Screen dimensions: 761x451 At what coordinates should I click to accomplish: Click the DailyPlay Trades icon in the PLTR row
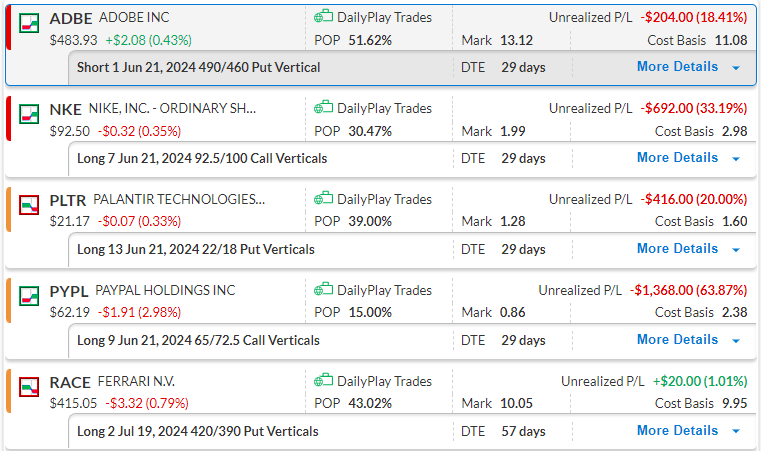[323, 199]
